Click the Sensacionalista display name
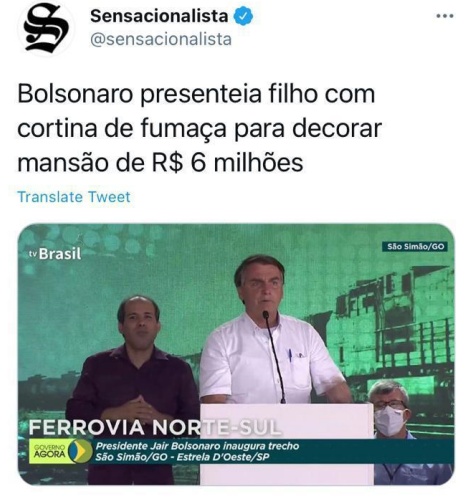 tap(159, 16)
